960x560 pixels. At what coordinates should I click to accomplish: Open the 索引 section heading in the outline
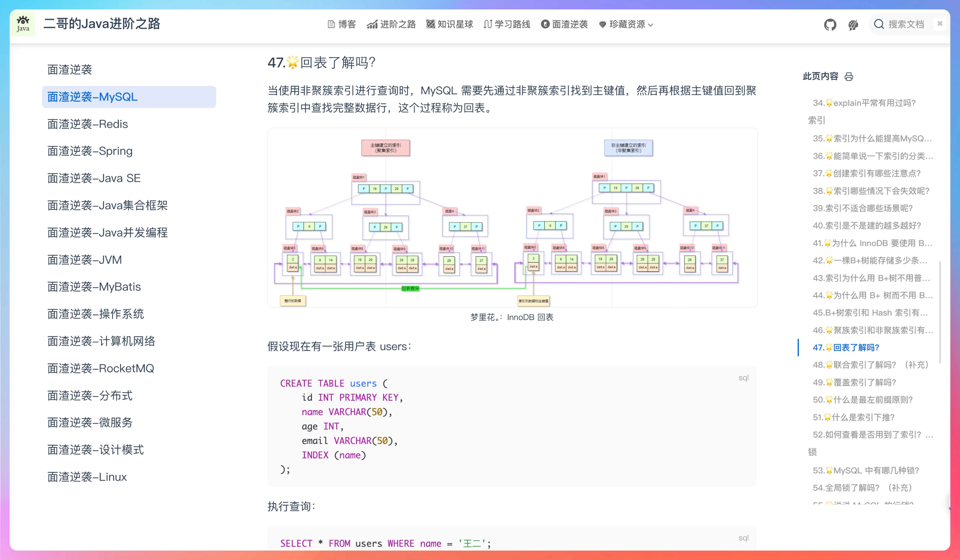tap(816, 120)
